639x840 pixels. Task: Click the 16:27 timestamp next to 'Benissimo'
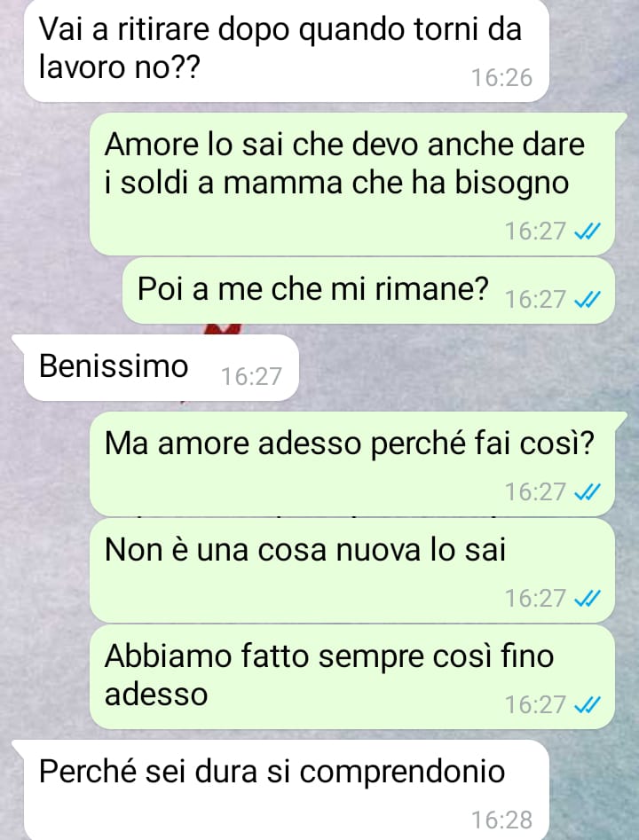pyautogui.click(x=251, y=377)
